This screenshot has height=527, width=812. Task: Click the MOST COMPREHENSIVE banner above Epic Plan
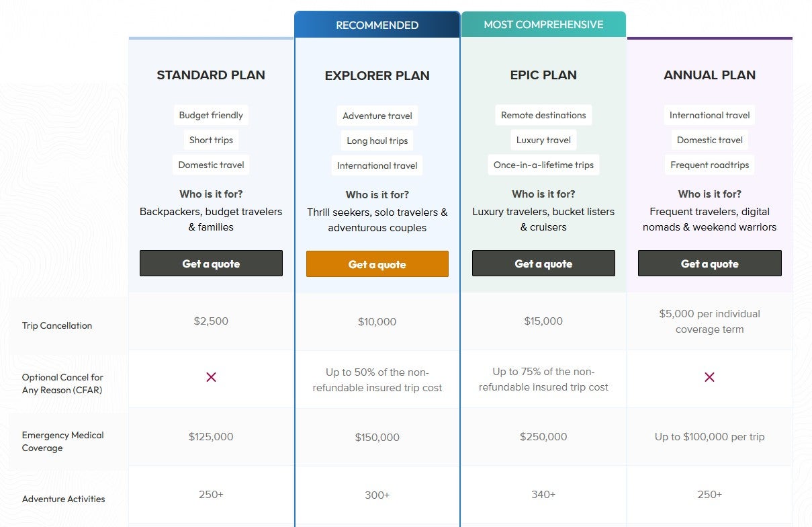click(543, 24)
